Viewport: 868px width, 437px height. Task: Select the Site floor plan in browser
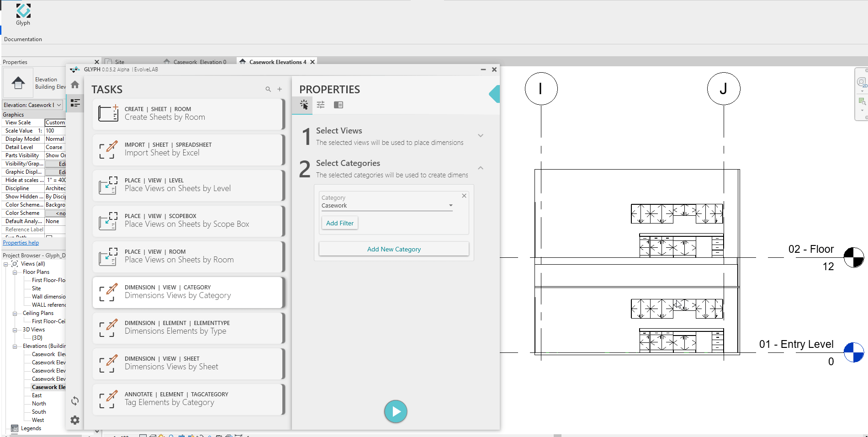point(36,288)
